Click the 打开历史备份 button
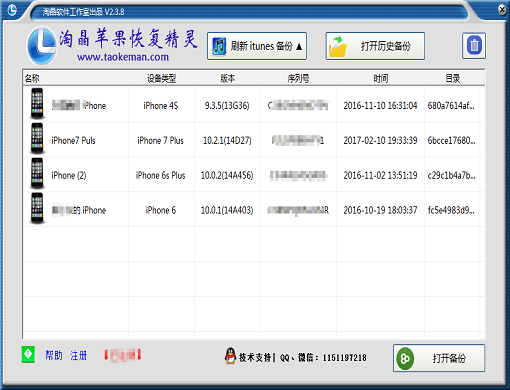 [x=375, y=46]
